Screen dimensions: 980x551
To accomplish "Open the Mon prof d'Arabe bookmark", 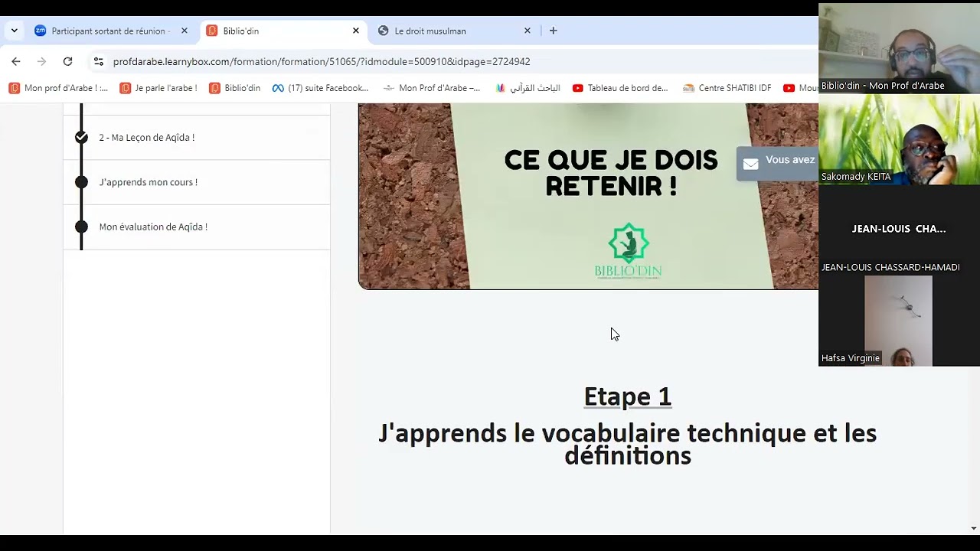I will (59, 88).
